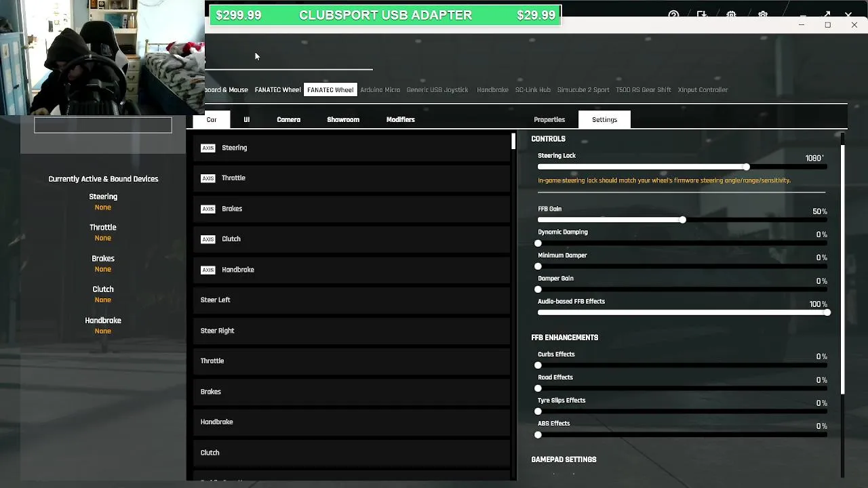Select the Simucube 2 Sport device

tap(583, 89)
